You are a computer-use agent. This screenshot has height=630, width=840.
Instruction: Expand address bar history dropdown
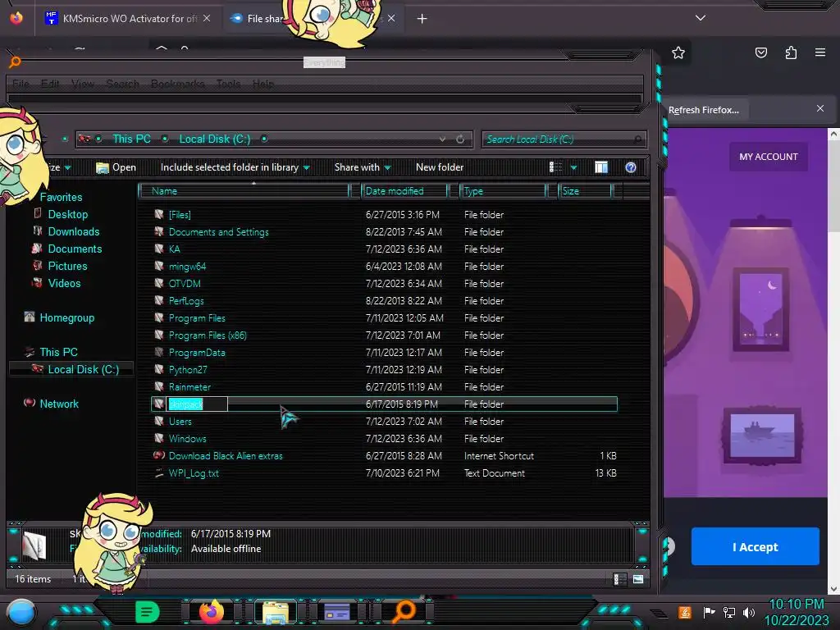tap(442, 139)
